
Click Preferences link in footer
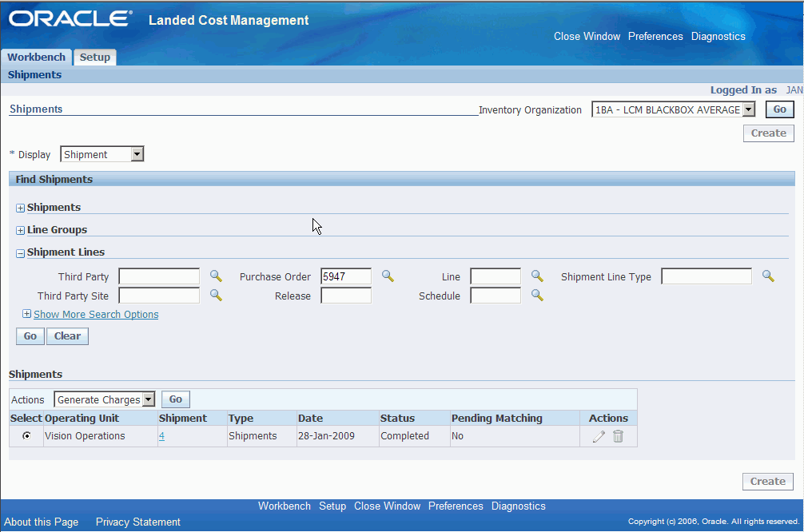[456, 506]
